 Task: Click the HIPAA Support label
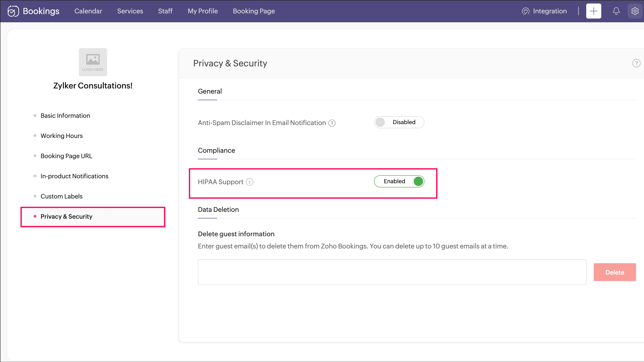[x=220, y=182]
